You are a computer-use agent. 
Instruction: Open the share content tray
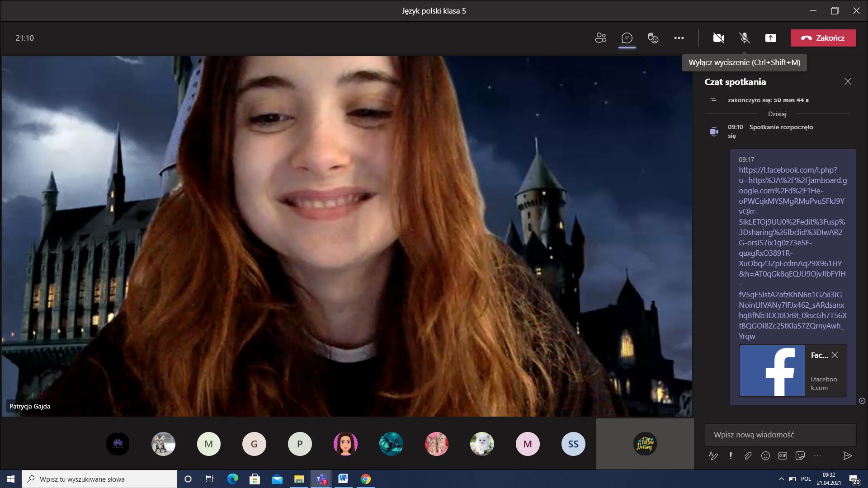coord(771,38)
